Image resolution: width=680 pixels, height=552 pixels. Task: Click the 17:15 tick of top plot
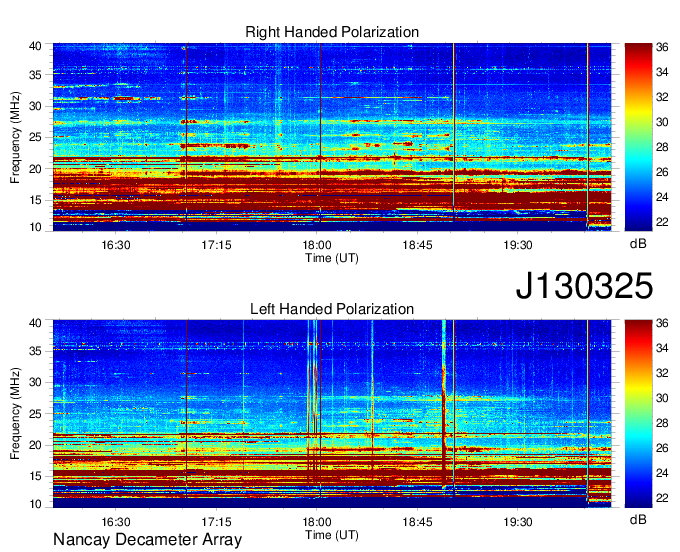(216, 245)
